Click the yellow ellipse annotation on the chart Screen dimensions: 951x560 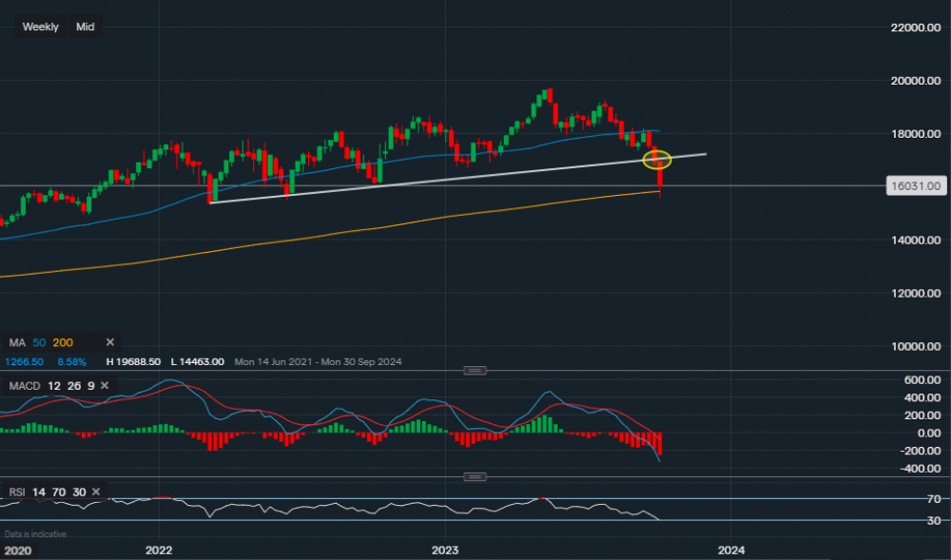pyautogui.click(x=658, y=160)
